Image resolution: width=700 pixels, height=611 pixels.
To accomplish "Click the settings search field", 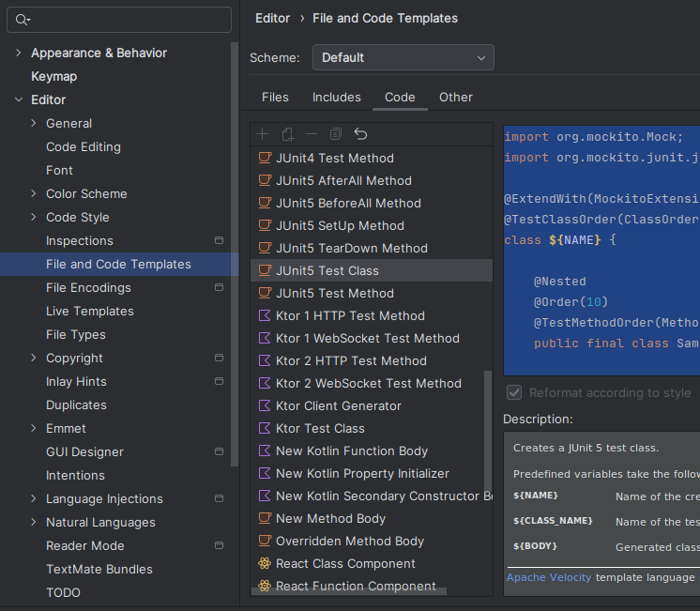I will [x=122, y=20].
